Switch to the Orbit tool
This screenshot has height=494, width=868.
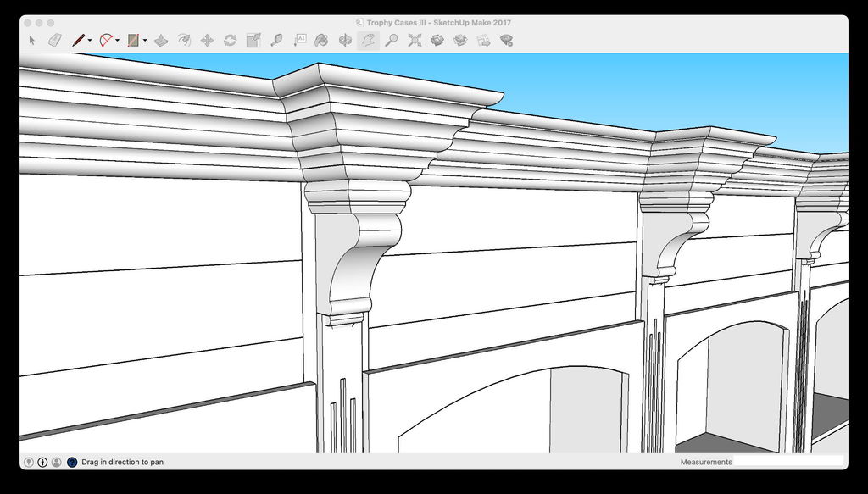(x=345, y=40)
